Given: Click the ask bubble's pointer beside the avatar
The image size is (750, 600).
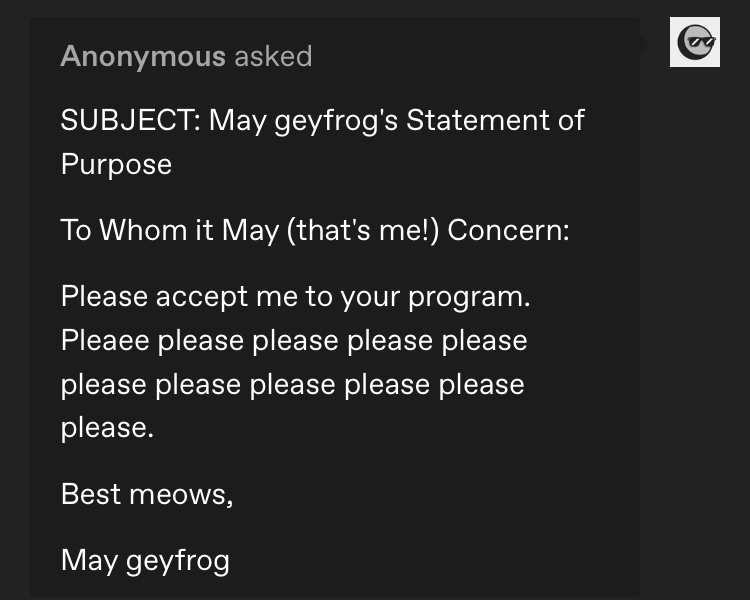Looking at the screenshot, I should [x=645, y=44].
